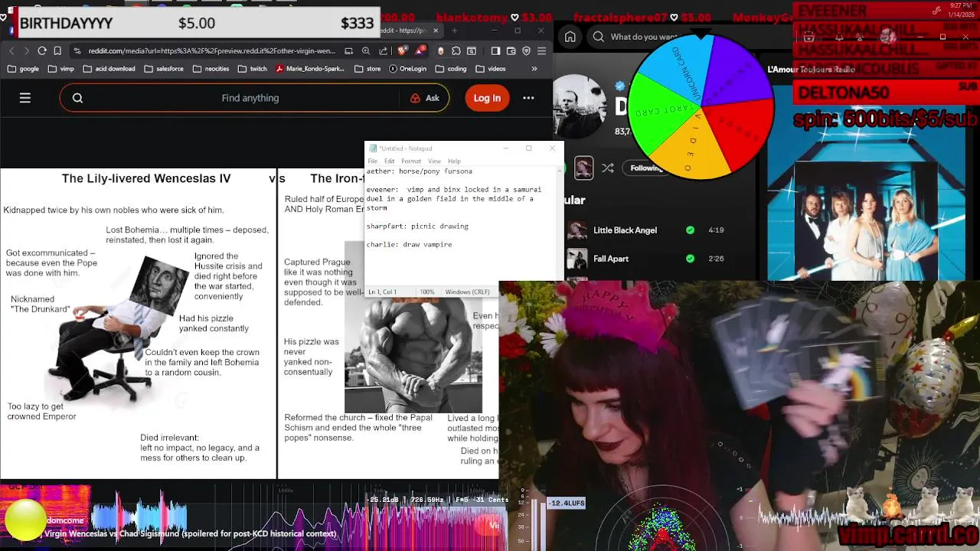Open browser main hamburger menu

pos(542,51)
